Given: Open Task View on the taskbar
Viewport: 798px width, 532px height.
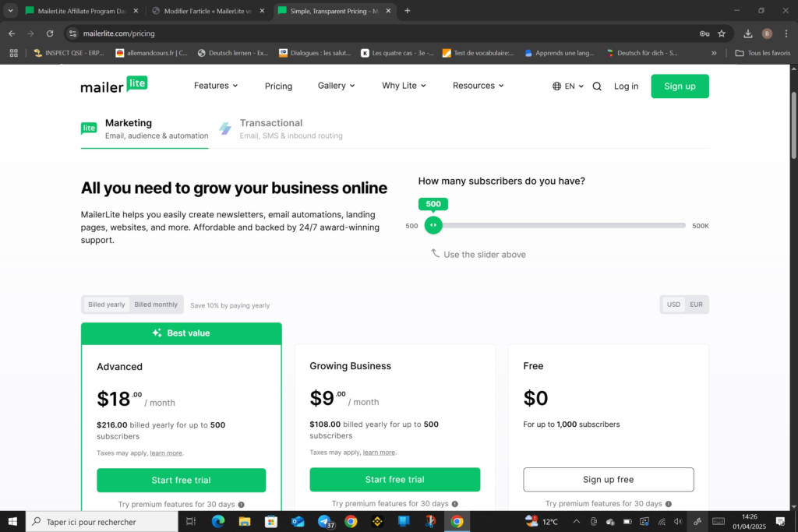Looking at the screenshot, I should point(191,521).
